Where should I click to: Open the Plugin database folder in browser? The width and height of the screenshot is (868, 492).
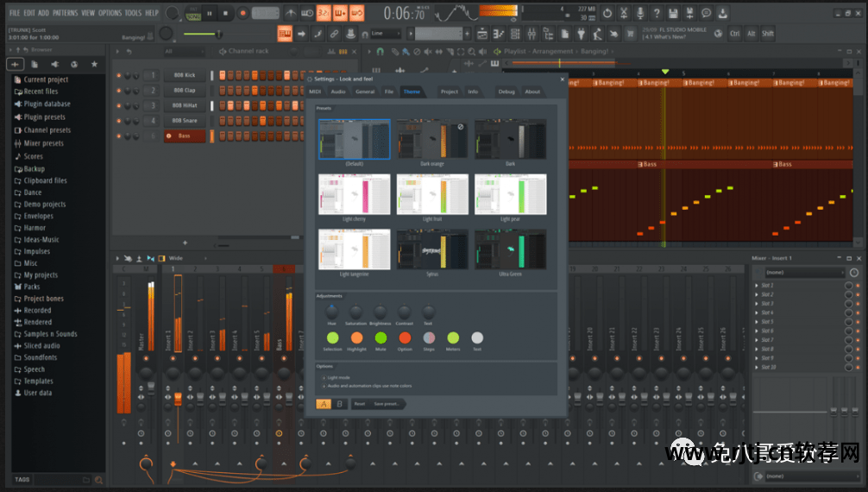[x=47, y=104]
